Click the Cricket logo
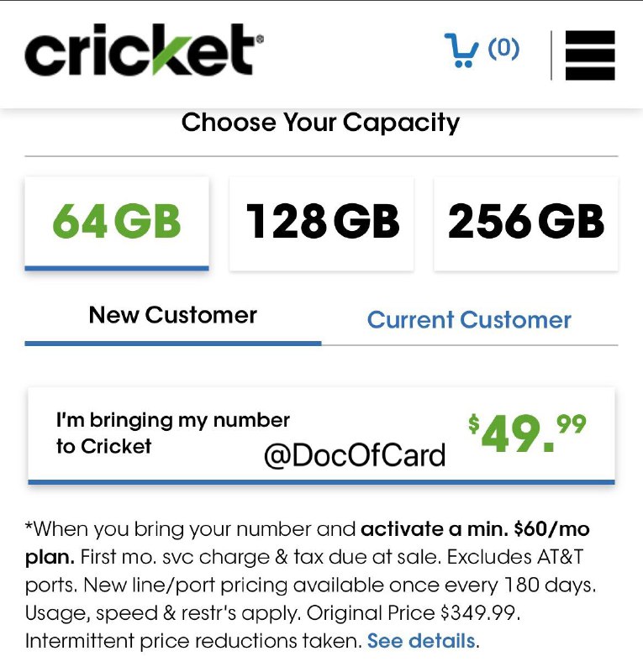Screen dimensions: 643x672 pos(141,50)
